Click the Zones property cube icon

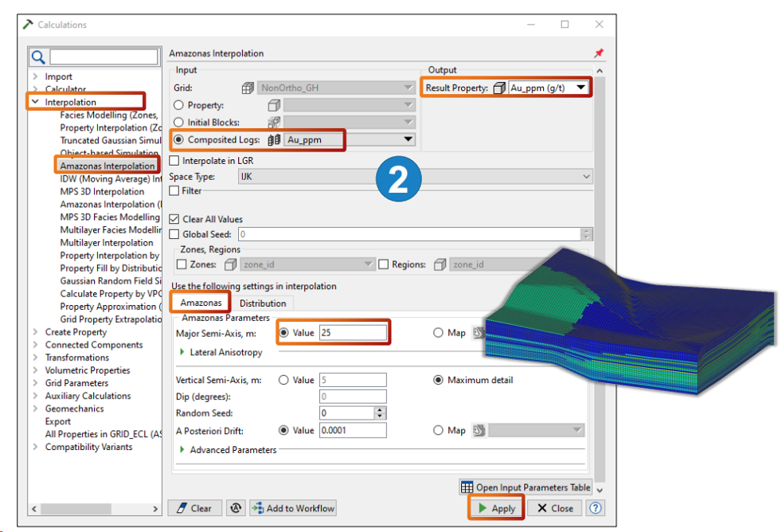230,264
